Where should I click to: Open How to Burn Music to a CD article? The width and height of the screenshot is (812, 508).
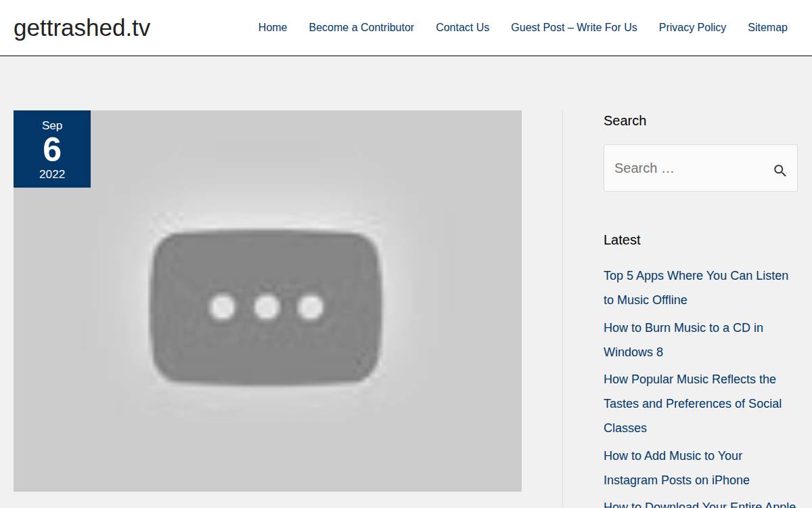(x=683, y=340)
